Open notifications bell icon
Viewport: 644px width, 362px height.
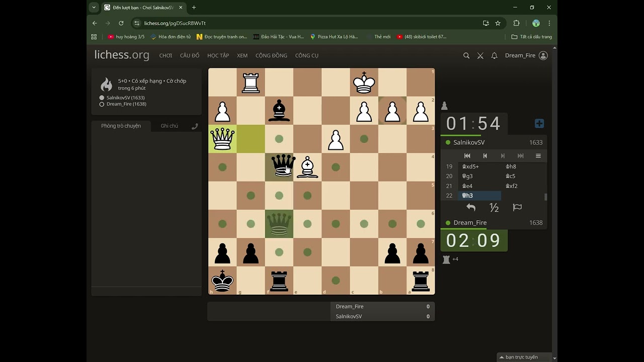click(x=494, y=56)
